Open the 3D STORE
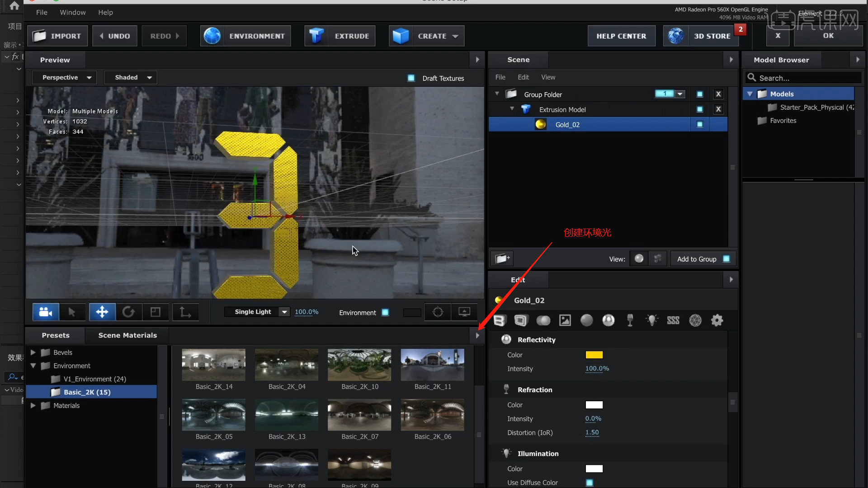The image size is (868, 488). (701, 36)
